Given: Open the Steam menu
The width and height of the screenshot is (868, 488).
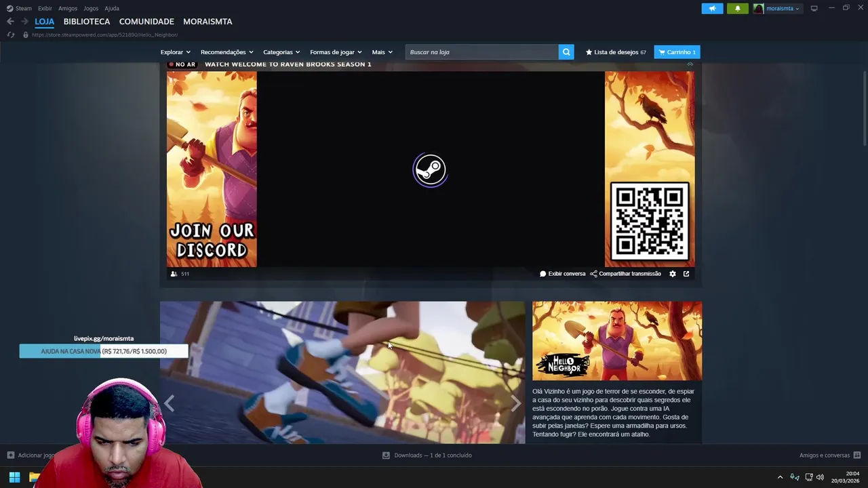Looking at the screenshot, I should point(19,8).
